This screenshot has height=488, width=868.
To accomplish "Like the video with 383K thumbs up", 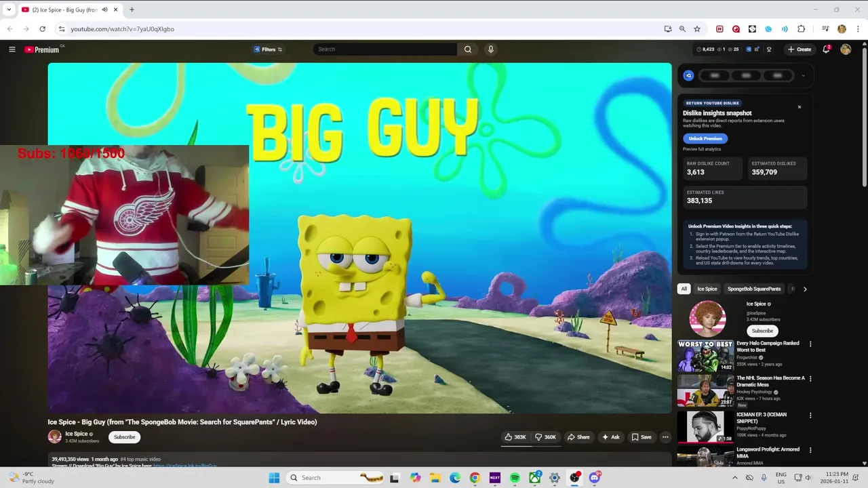I will pos(515,437).
